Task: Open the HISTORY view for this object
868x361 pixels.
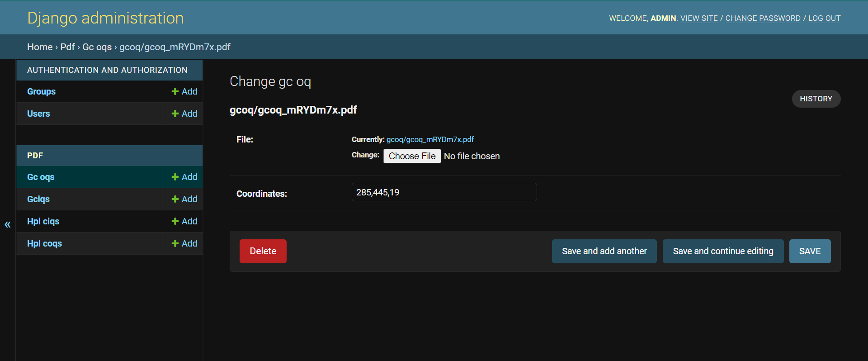Action: [816, 99]
